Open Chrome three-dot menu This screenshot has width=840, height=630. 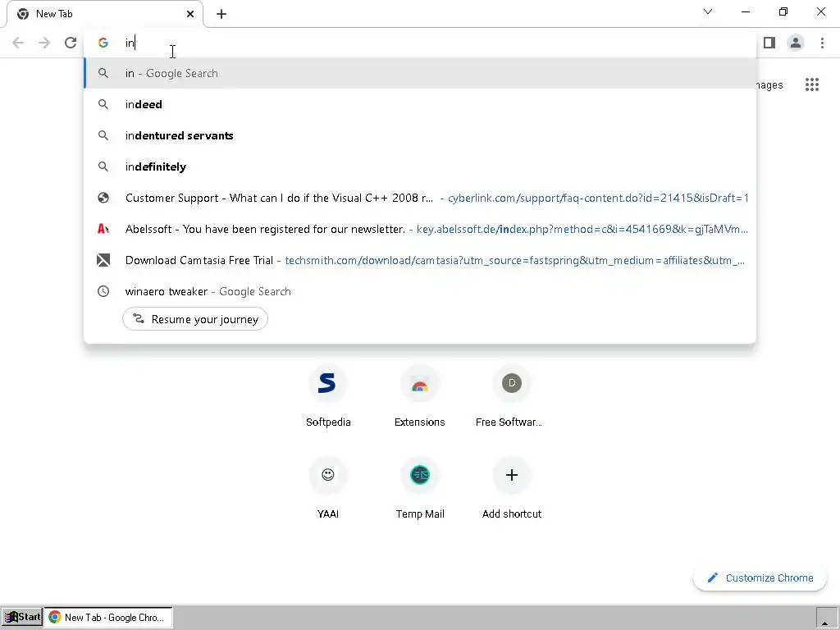pyautogui.click(x=822, y=43)
